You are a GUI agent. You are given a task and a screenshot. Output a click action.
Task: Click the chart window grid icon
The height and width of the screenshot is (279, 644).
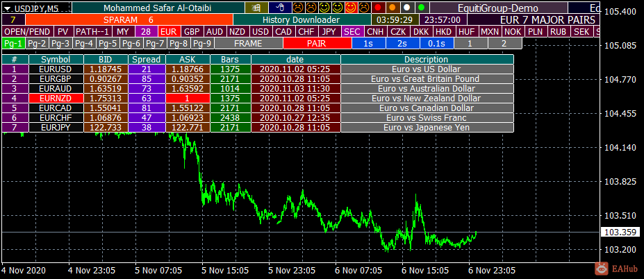(x=256, y=8)
